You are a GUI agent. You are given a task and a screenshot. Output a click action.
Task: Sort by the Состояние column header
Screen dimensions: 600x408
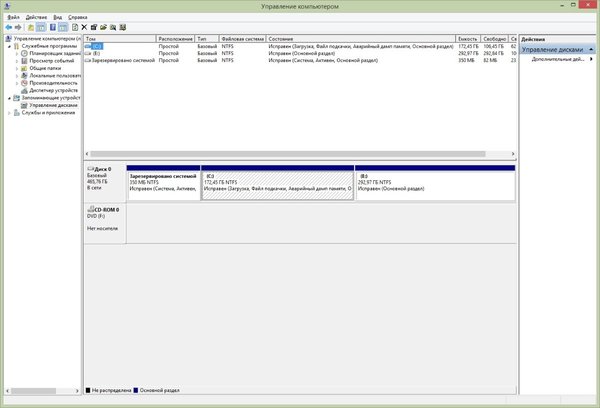361,39
